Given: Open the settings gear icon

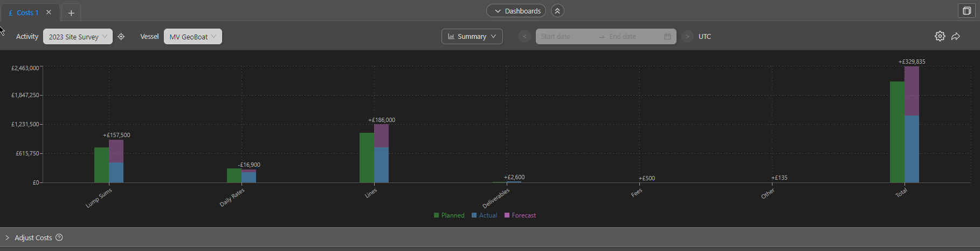Looking at the screenshot, I should tap(940, 36).
